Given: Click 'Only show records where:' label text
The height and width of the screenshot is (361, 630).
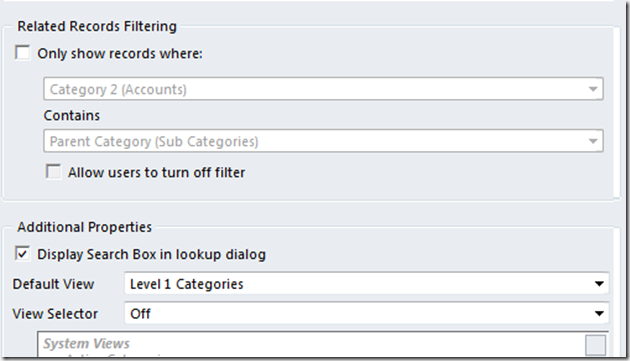Looking at the screenshot, I should click(x=120, y=53).
